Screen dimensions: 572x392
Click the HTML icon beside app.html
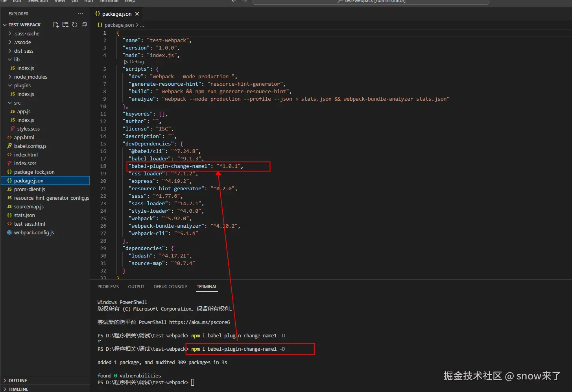(x=9, y=137)
